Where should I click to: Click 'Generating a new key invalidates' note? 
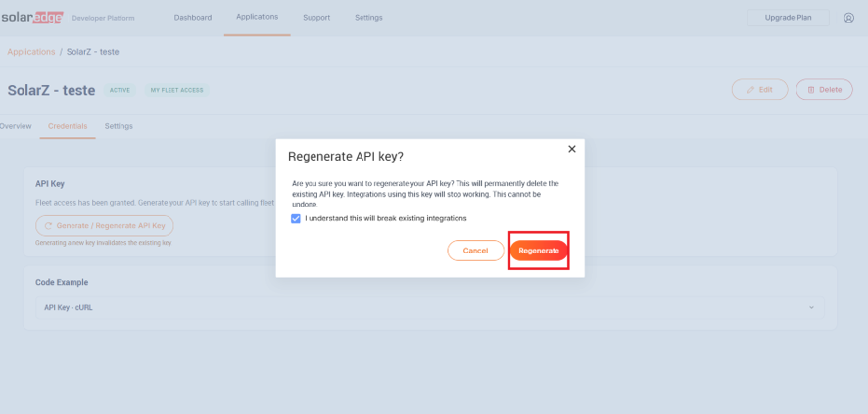tap(104, 243)
